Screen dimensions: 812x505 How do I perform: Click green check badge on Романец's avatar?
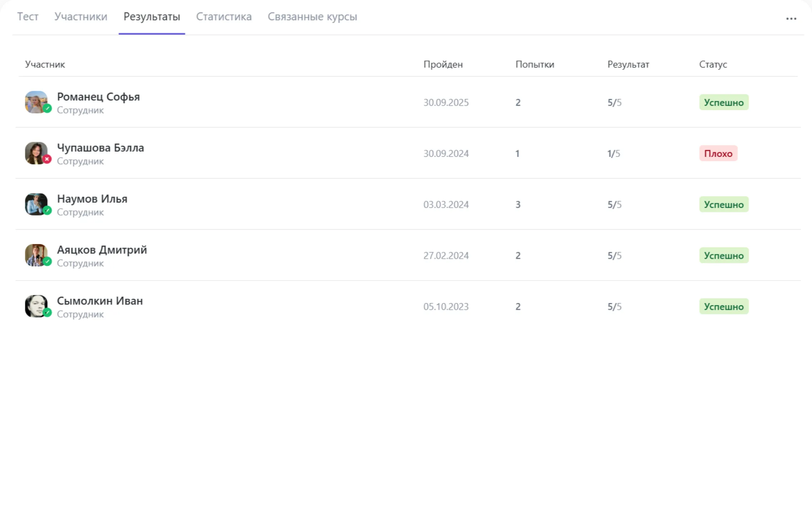[x=47, y=108]
